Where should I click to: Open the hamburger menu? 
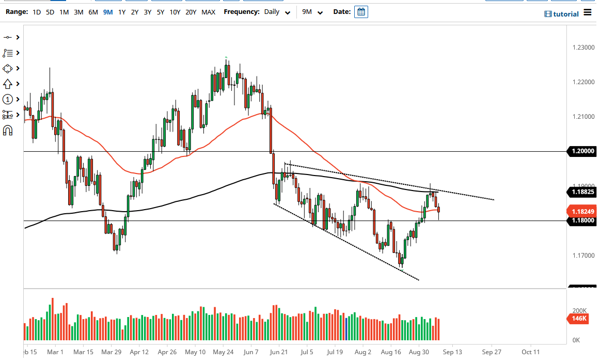click(588, 13)
